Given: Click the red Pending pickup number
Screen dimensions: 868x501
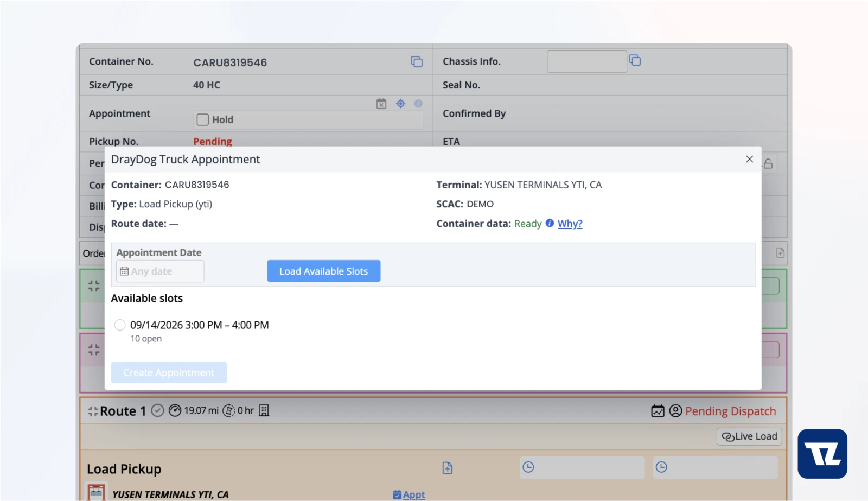Looking at the screenshot, I should tap(213, 142).
